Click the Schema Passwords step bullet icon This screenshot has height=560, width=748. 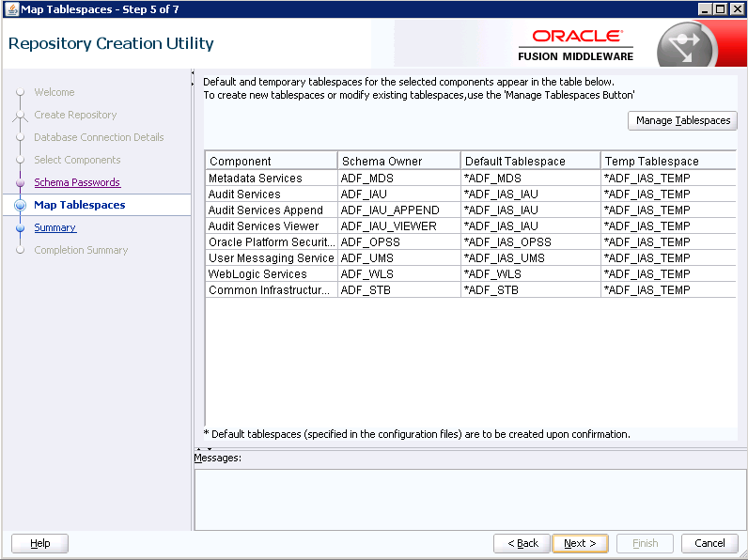click(20, 182)
